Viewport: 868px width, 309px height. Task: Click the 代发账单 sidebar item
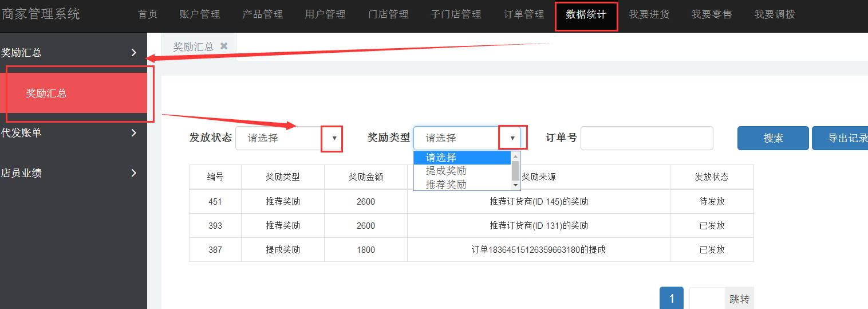click(73, 133)
